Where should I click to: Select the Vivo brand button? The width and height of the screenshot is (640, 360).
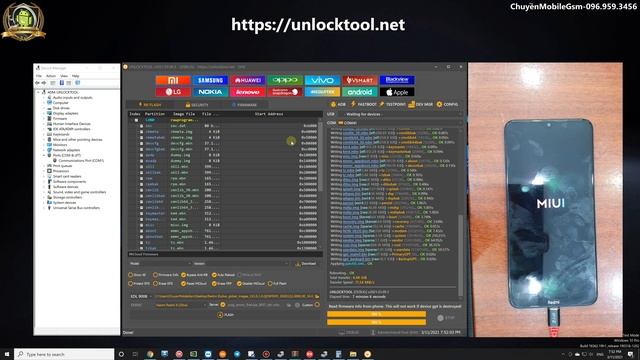click(x=322, y=80)
